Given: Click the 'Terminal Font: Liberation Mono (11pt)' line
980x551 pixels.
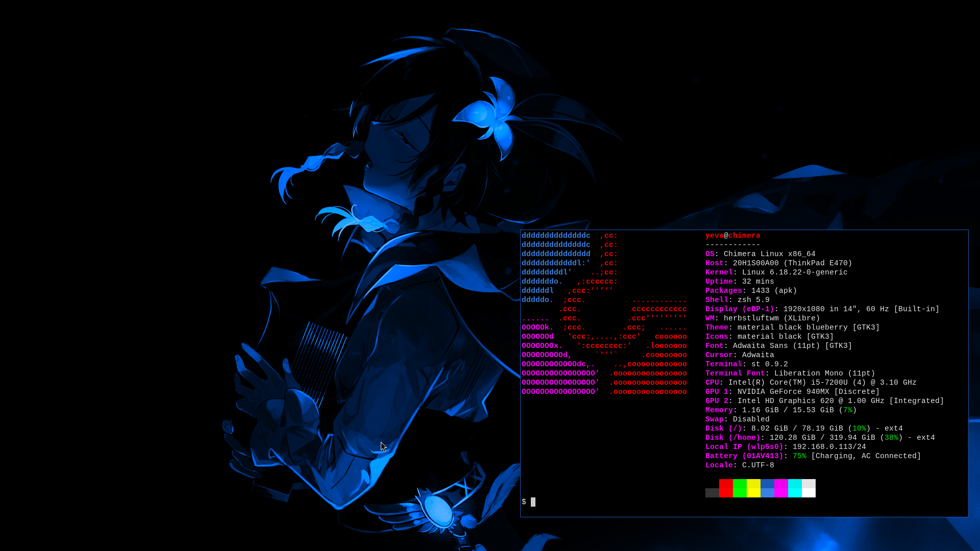Looking at the screenshot, I should click(x=790, y=373).
